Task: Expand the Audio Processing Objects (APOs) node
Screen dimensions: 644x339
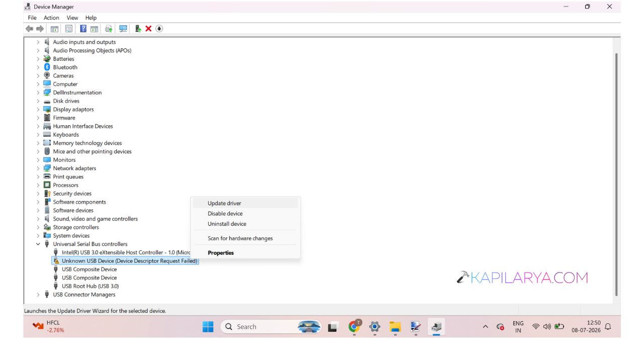Action: 38,50
